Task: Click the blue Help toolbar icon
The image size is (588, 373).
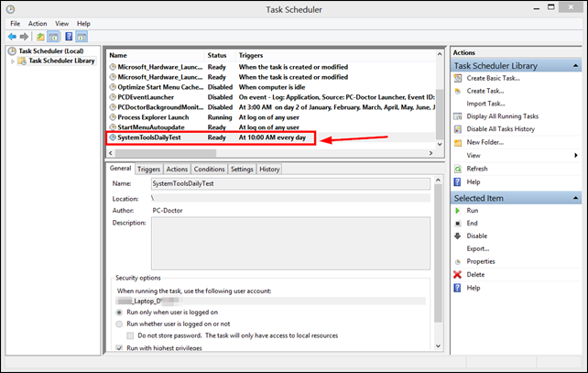Action: coord(69,37)
